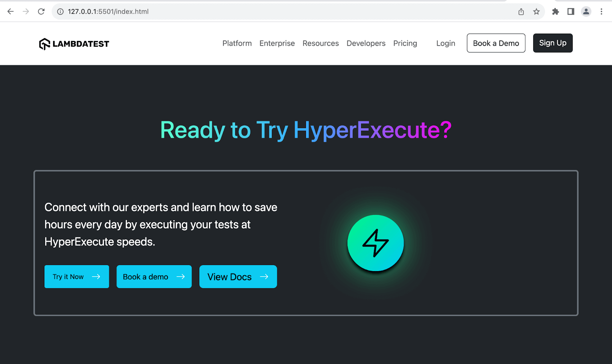Bookmark this page with star icon
Viewport: 612px width, 364px height.
tap(536, 11)
